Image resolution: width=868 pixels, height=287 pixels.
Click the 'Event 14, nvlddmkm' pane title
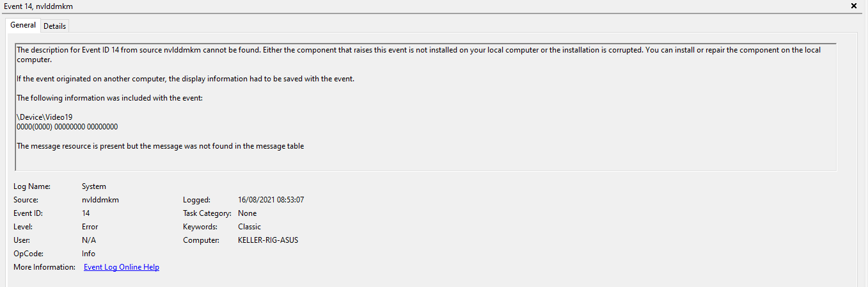38,6
